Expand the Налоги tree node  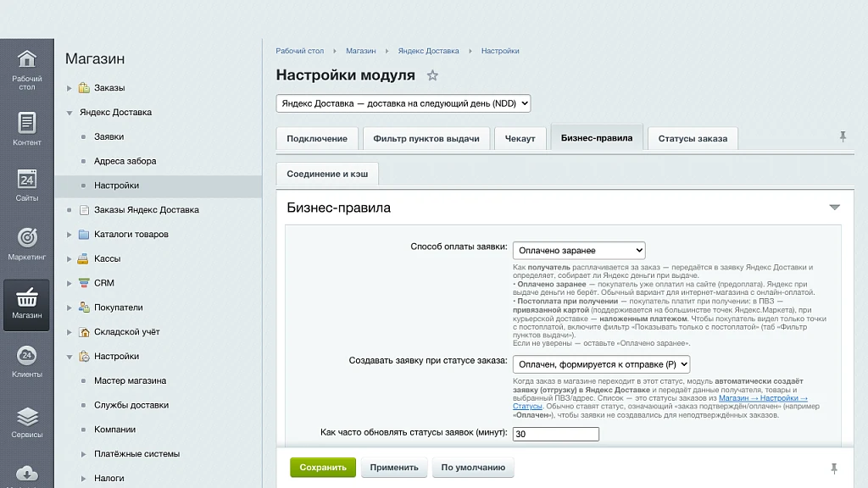pos(84,479)
